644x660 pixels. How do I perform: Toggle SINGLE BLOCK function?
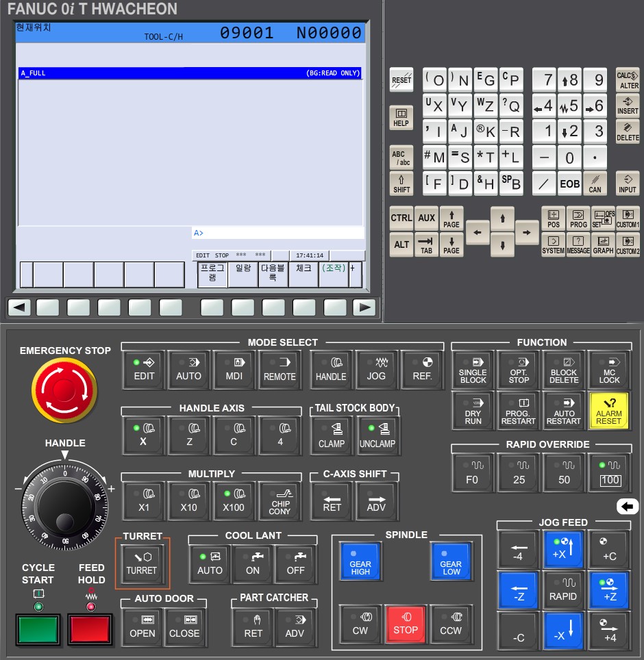tap(473, 370)
